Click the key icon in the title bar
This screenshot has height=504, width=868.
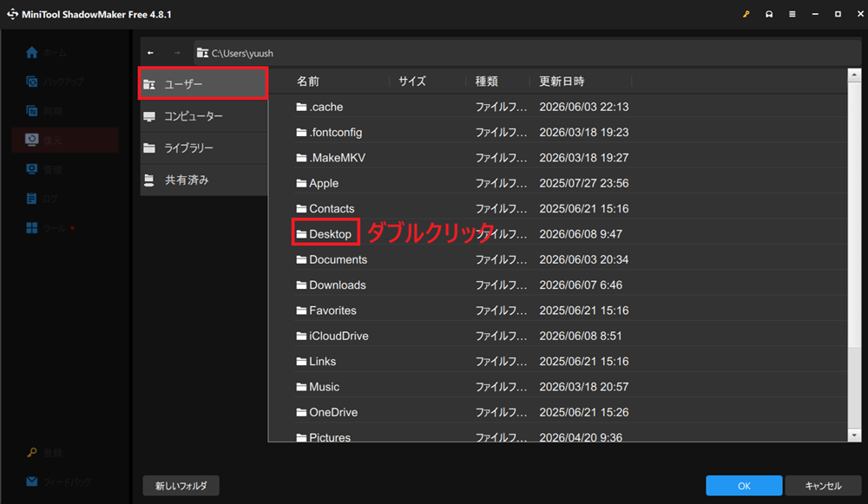click(x=746, y=15)
